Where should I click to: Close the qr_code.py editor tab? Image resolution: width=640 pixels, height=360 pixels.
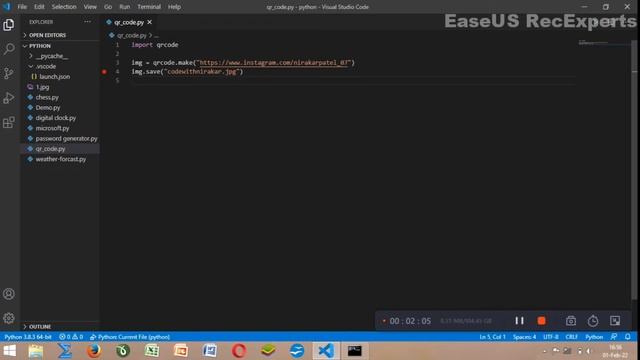point(150,22)
